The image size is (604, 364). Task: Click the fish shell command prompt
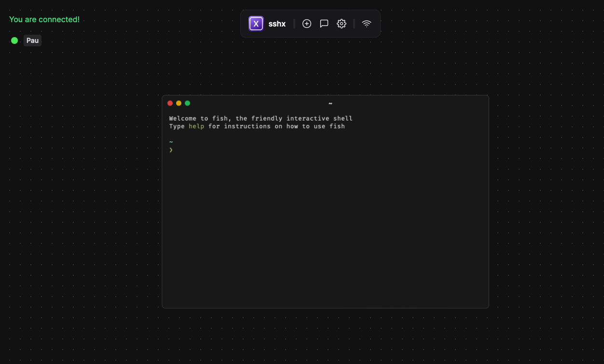click(171, 149)
